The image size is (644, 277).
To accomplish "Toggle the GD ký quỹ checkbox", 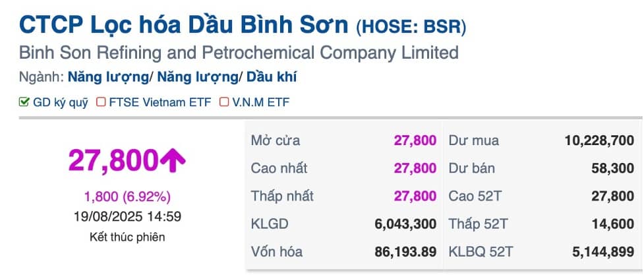I will [x=24, y=102].
